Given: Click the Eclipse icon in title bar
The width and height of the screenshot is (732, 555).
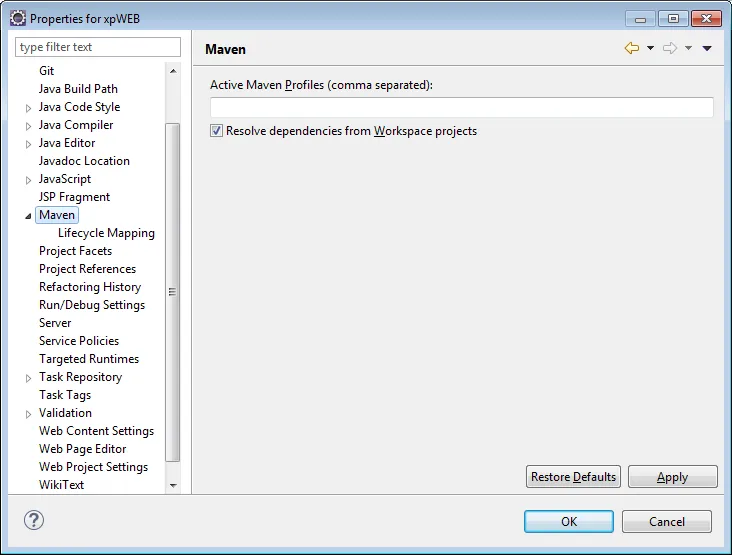Looking at the screenshot, I should 18,18.
